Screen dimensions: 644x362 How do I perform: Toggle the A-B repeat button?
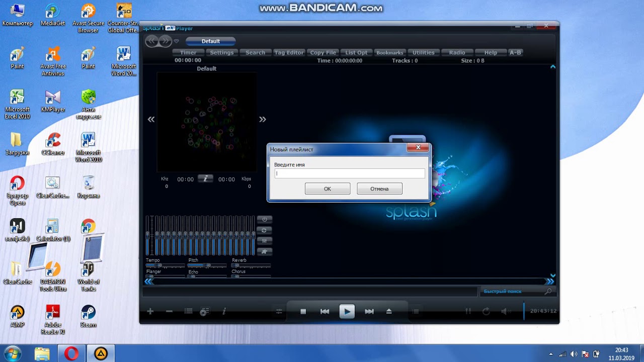(x=515, y=52)
